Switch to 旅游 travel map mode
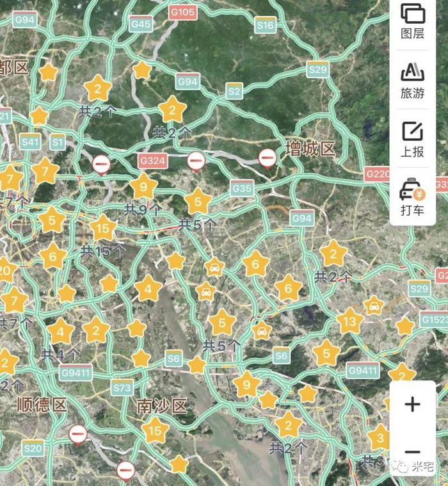448x486 pixels. tap(412, 81)
